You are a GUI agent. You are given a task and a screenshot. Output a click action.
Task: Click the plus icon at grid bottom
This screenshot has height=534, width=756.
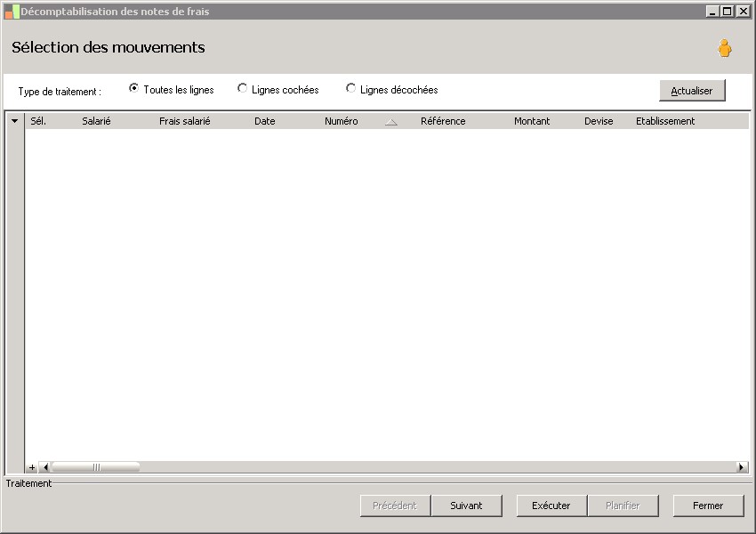coord(32,467)
